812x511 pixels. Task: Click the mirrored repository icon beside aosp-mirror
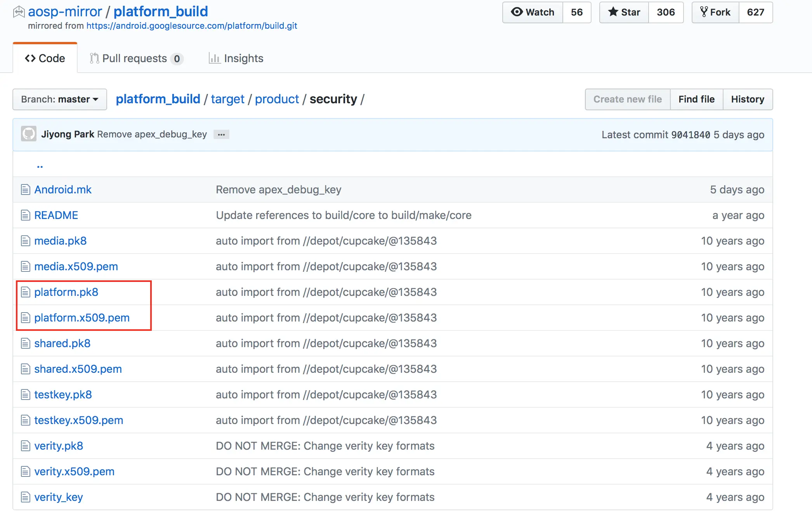point(18,12)
